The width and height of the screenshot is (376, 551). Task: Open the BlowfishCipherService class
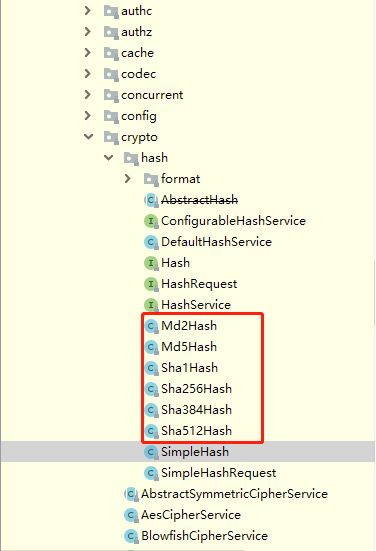[x=204, y=536]
